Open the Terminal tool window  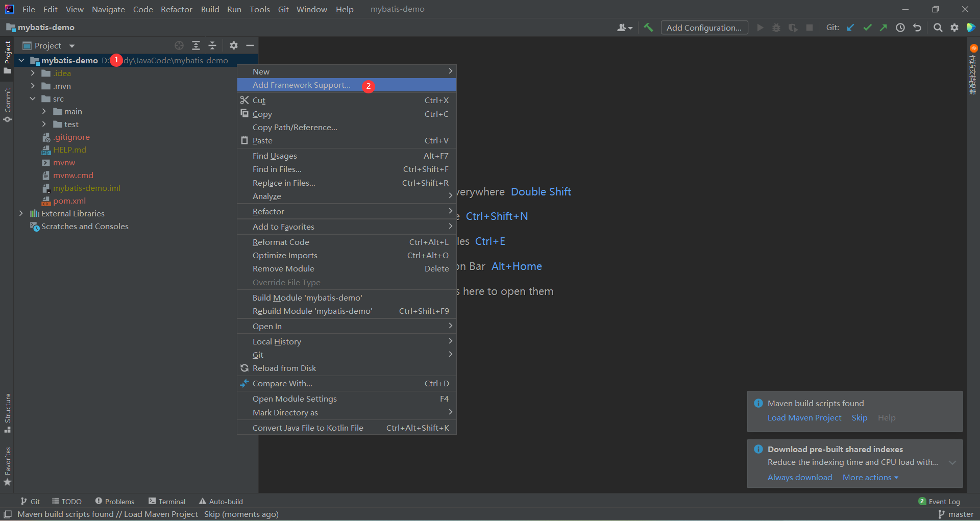pos(167,502)
